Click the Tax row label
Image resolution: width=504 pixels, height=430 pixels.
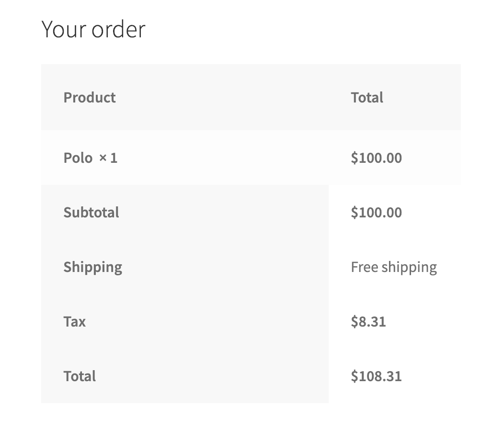pos(75,322)
